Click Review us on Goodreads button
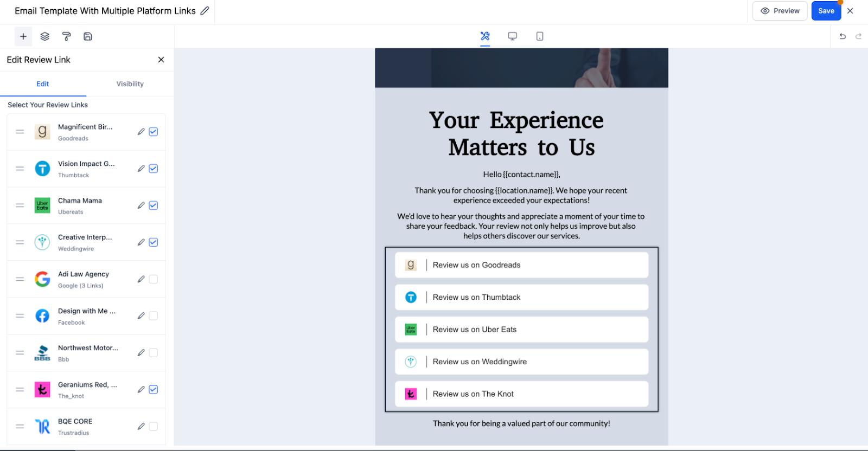The image size is (868, 451). pyautogui.click(x=522, y=265)
